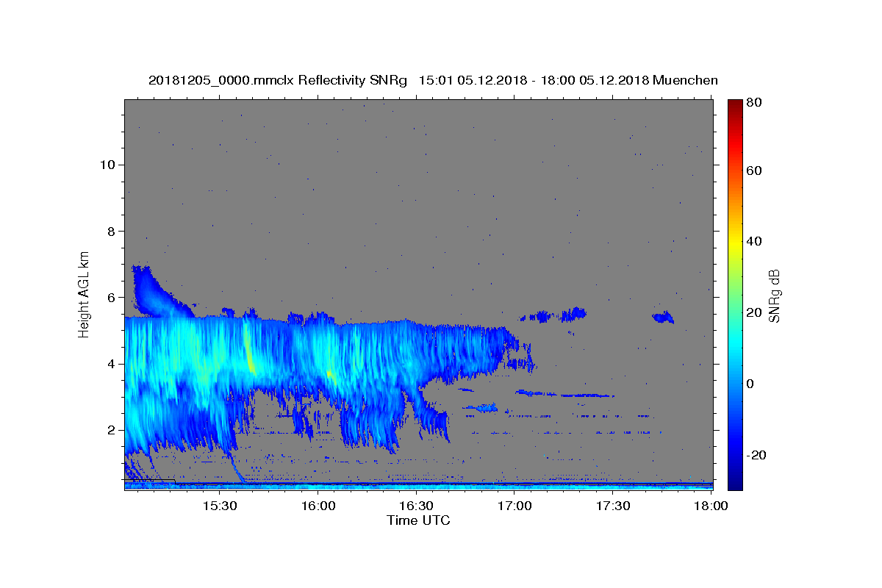Click the colorbar value 20
This screenshot has width=882, height=588.
pos(755,312)
